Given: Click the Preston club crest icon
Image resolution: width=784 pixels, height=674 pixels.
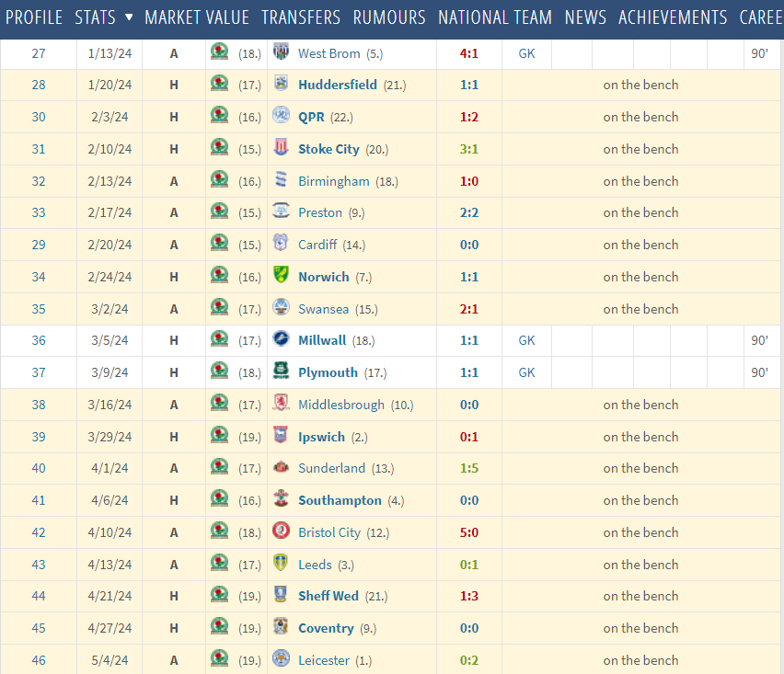Looking at the screenshot, I should 281,211.
